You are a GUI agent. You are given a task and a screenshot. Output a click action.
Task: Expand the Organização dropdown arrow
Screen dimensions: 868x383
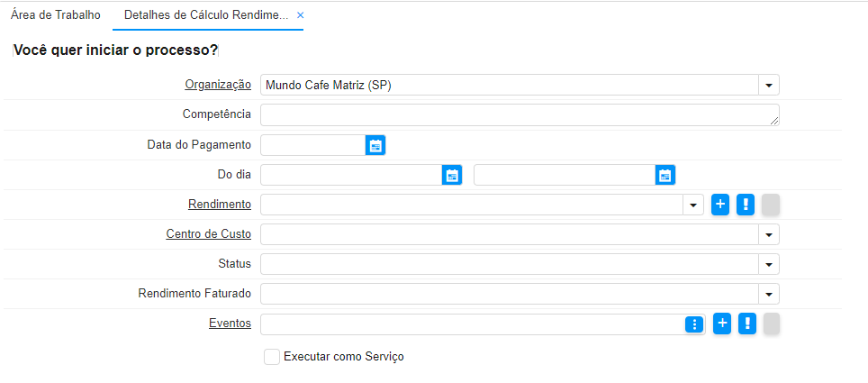769,86
